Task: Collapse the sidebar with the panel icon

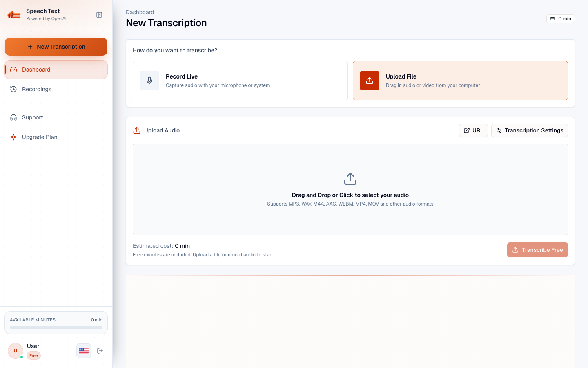Action: (x=99, y=15)
